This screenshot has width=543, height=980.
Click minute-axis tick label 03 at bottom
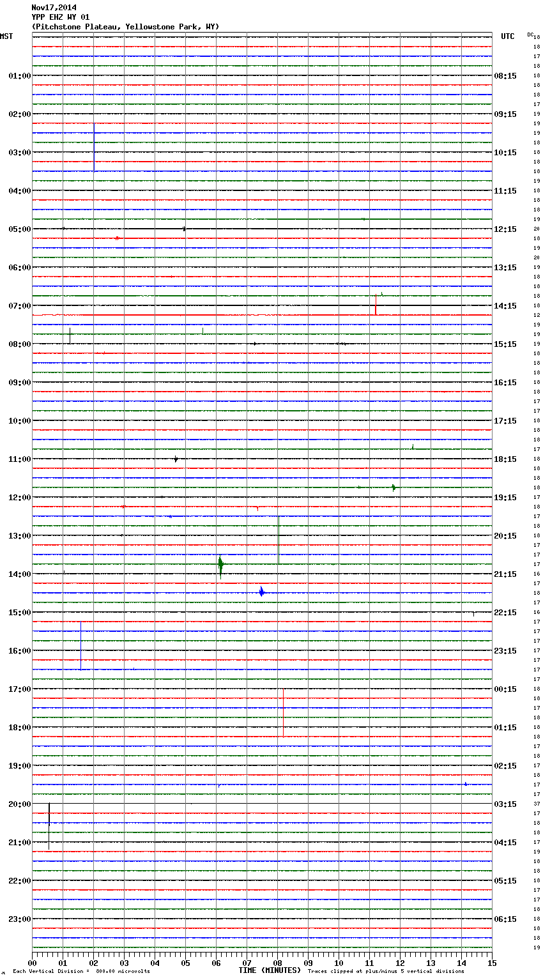[x=124, y=963]
